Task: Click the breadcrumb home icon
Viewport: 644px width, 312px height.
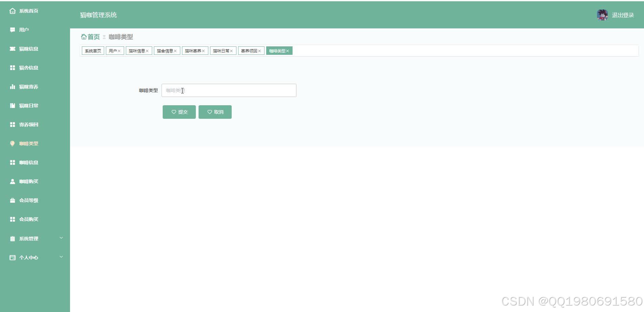Action: 84,37
